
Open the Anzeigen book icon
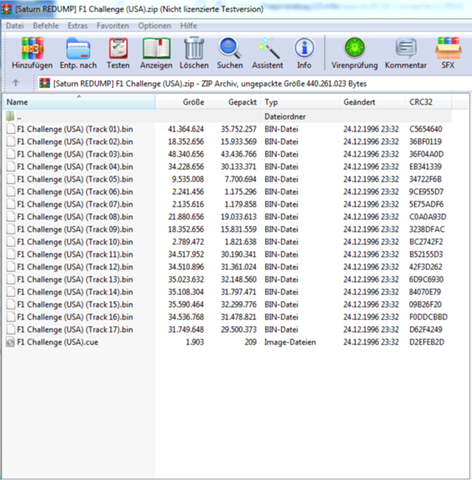coord(156,48)
